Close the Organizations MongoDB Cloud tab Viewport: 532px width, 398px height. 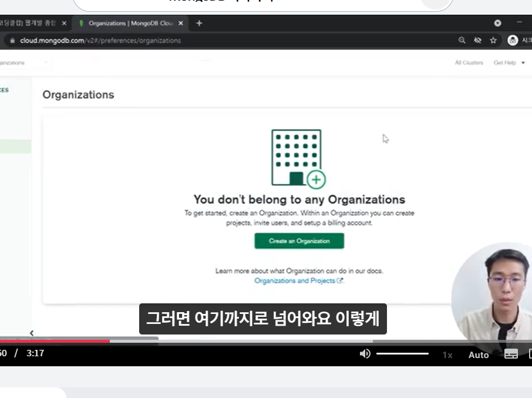pos(181,23)
